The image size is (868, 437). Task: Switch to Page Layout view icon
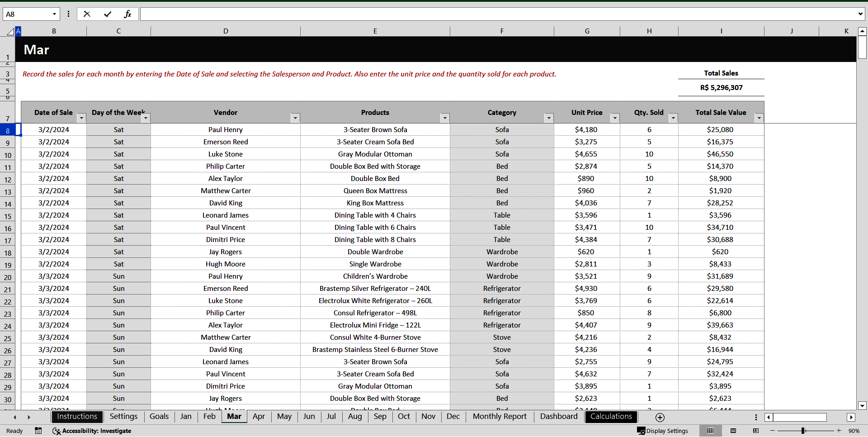pos(733,431)
